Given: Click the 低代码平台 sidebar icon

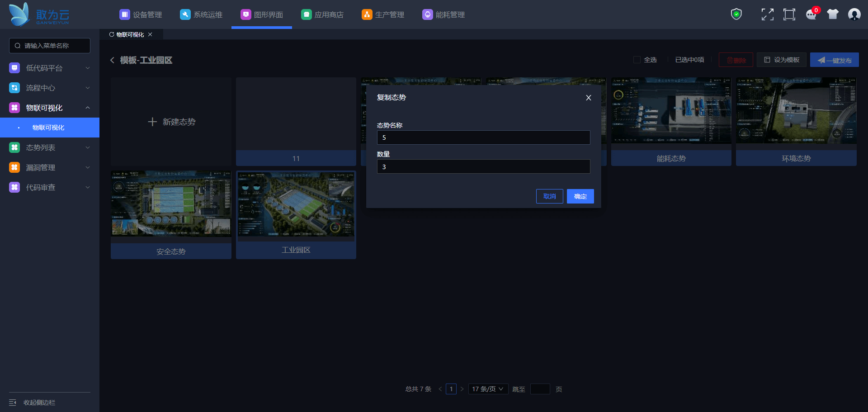Looking at the screenshot, I should 14,68.
